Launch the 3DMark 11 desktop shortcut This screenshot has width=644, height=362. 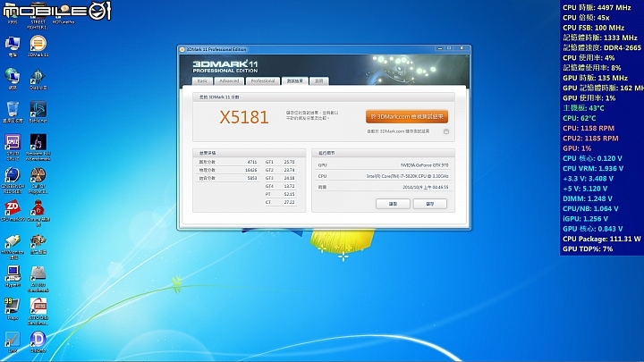[38, 46]
